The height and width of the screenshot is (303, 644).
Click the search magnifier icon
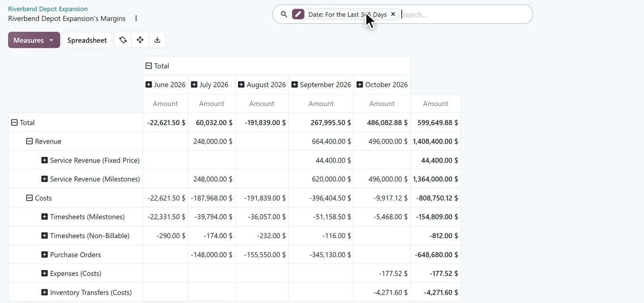click(x=284, y=14)
